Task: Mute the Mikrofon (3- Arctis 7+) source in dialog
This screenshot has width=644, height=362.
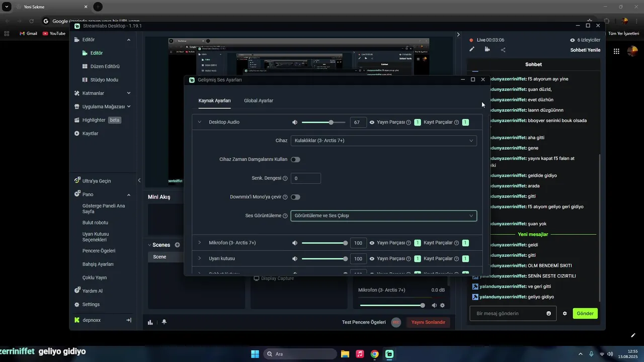Action: point(295,243)
